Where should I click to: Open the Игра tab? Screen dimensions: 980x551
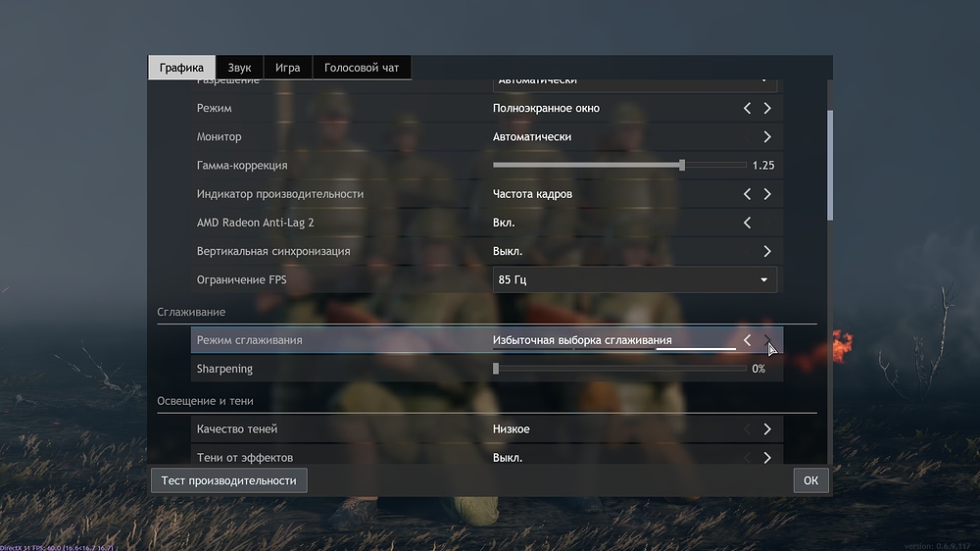coord(287,68)
